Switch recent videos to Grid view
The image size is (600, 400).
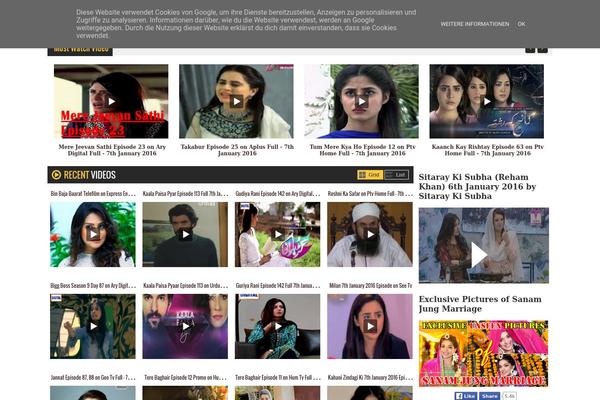tap(370, 175)
